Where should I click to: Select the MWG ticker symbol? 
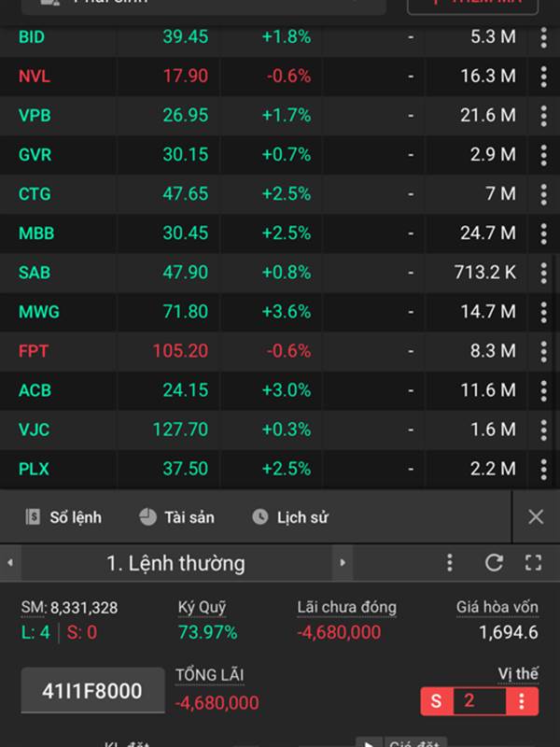coord(38,312)
